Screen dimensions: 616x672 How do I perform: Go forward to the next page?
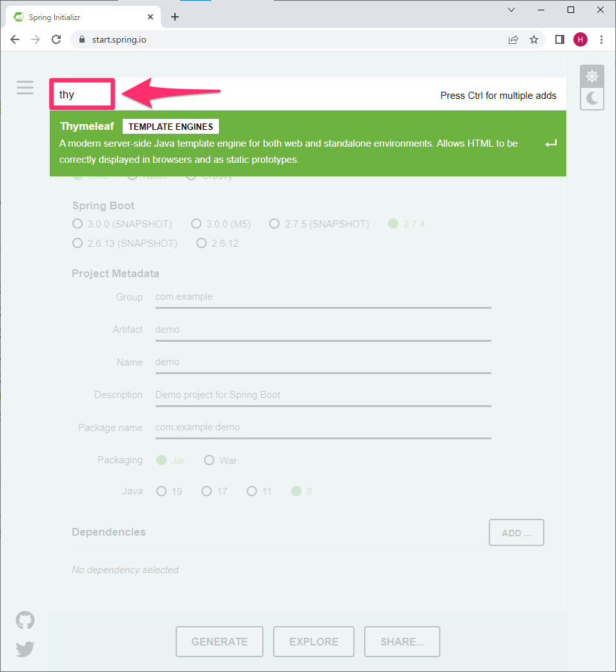click(36, 40)
